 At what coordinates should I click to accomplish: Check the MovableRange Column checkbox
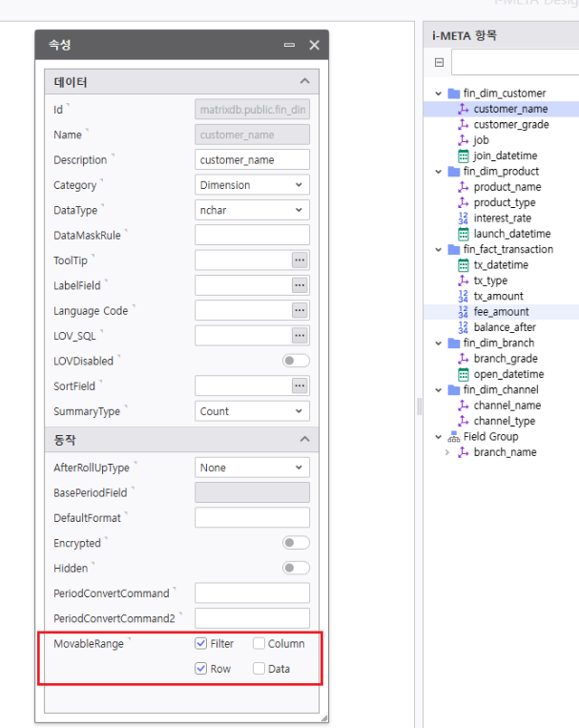coord(258,643)
